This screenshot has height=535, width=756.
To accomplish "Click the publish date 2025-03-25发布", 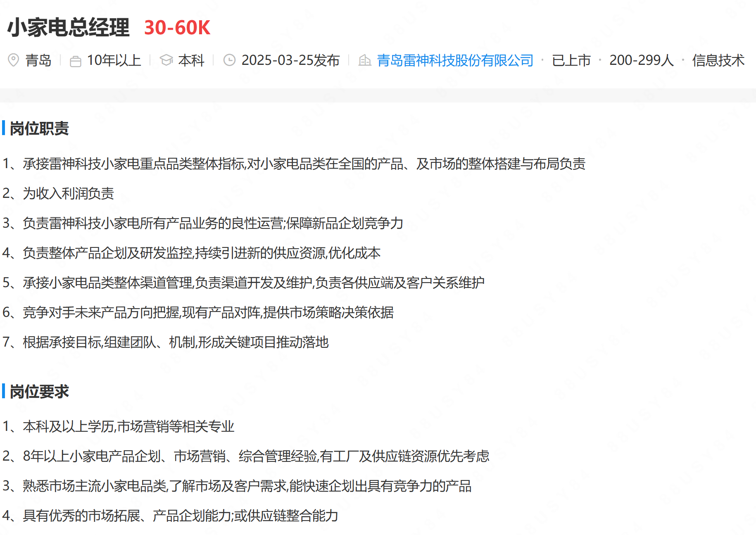I will [x=290, y=60].
